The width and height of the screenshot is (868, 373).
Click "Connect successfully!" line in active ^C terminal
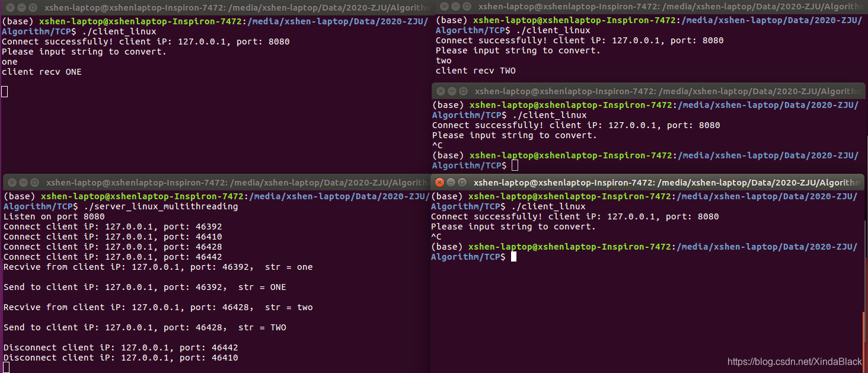tap(575, 216)
